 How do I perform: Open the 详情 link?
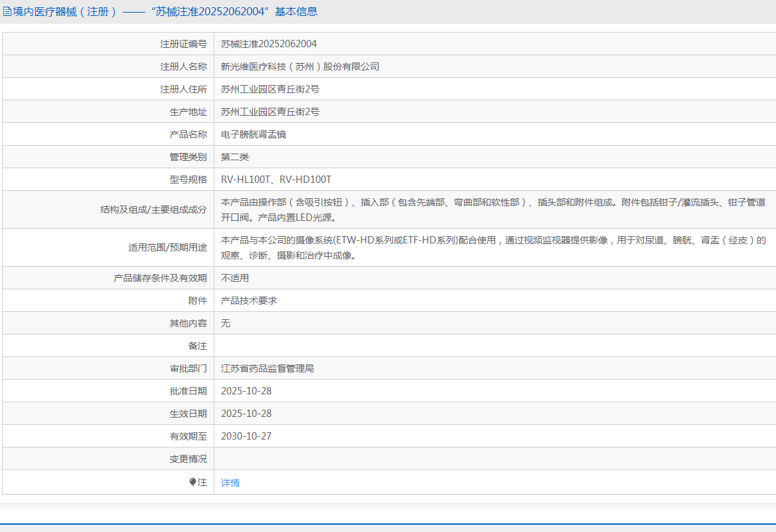pyautogui.click(x=230, y=483)
